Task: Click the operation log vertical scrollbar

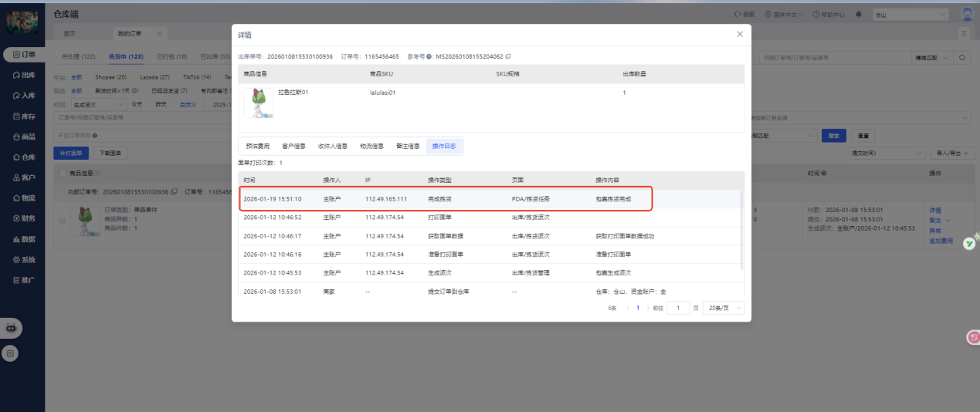Action: (x=743, y=231)
